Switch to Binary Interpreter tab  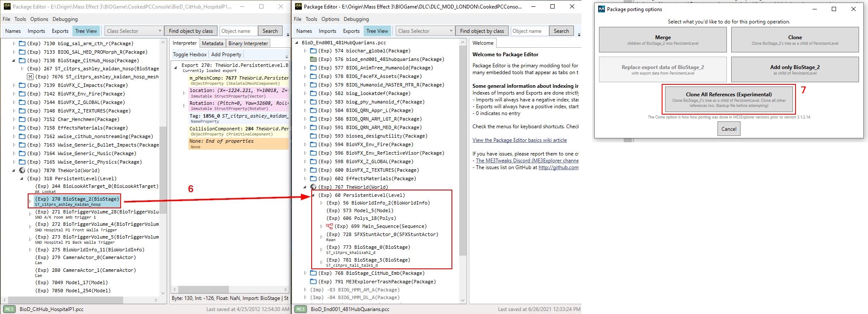pos(248,43)
